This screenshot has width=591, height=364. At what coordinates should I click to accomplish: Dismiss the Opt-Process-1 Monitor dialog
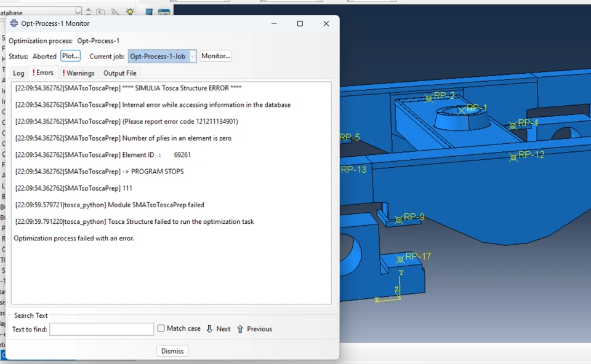click(x=172, y=351)
